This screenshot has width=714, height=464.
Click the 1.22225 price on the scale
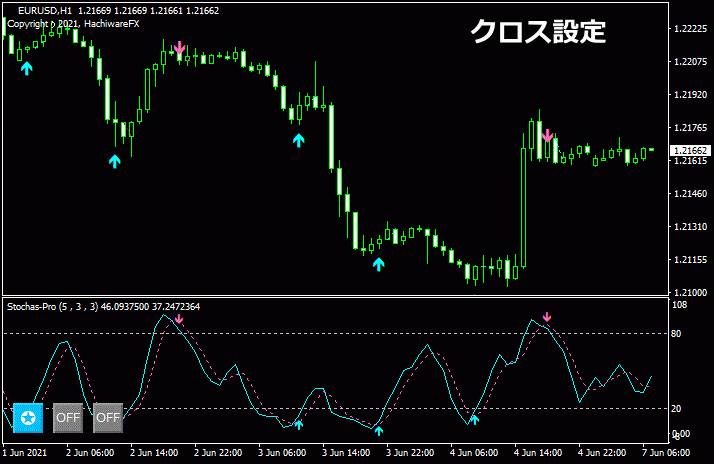pyautogui.click(x=689, y=29)
